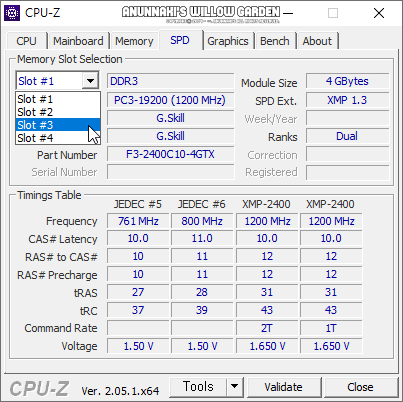Viewport: 403px width, 402px height.
Task: Click the version text Ver. 2.05.1.x64
Action: [x=120, y=391]
